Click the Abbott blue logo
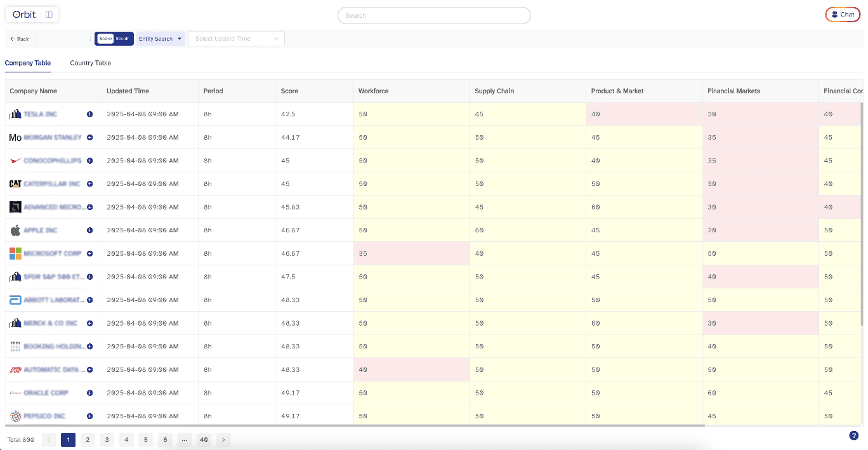This screenshot has width=868, height=450. (15, 300)
